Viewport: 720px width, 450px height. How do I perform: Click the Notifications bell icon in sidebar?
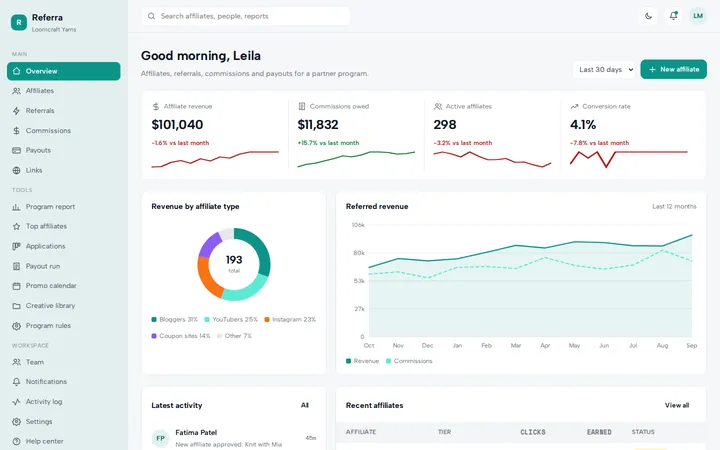pos(17,382)
